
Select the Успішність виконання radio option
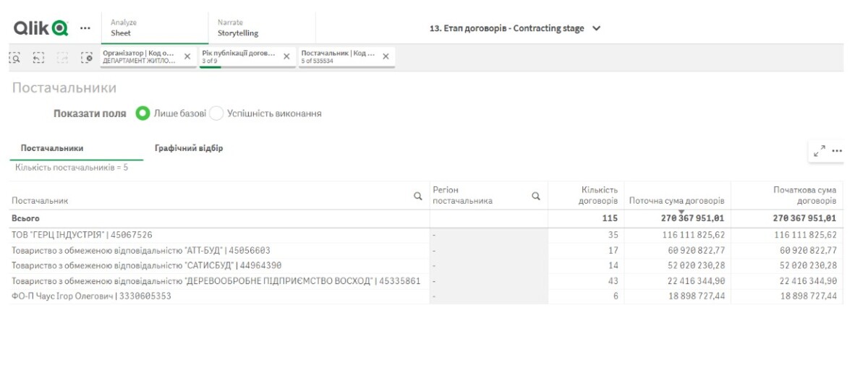click(x=216, y=113)
